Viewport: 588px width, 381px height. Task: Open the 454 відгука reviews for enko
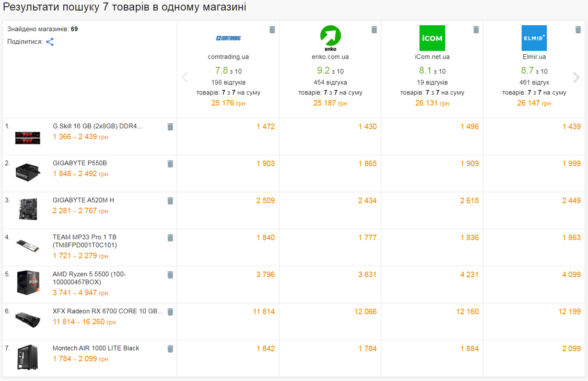(330, 82)
